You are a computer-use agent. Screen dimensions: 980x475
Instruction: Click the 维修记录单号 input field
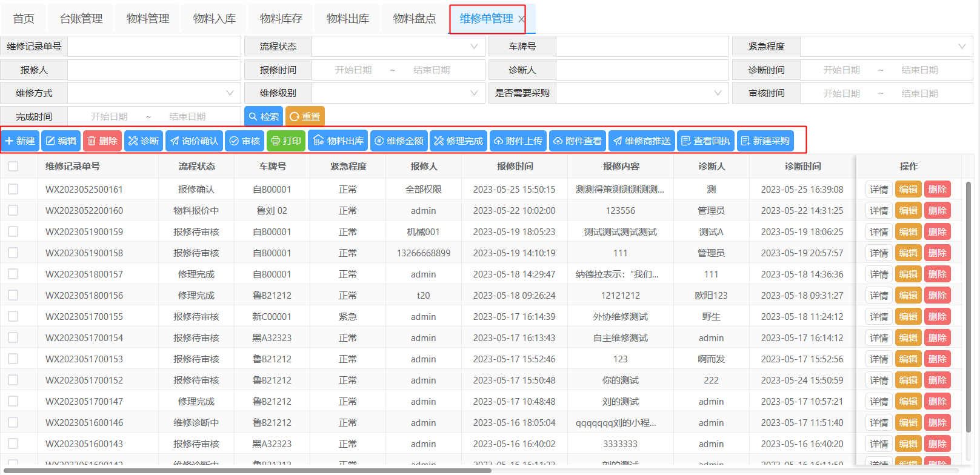pos(154,47)
